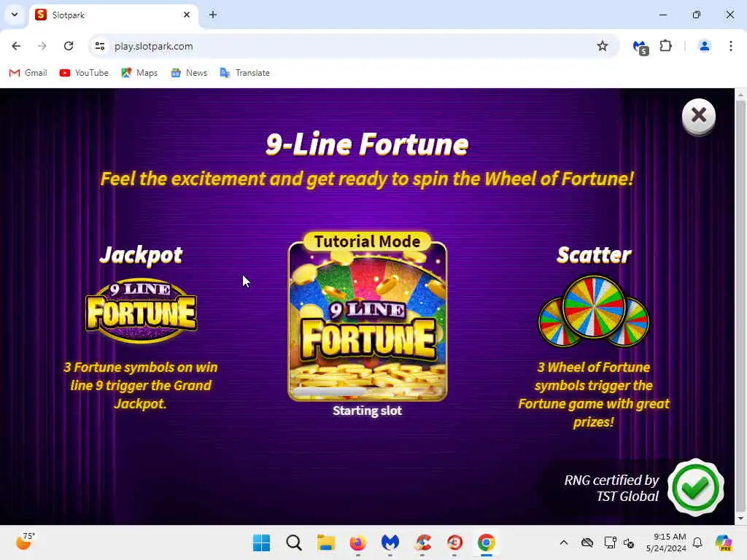Open the browser Extensions puzzle icon
Image resolution: width=747 pixels, height=560 pixels.
click(665, 46)
